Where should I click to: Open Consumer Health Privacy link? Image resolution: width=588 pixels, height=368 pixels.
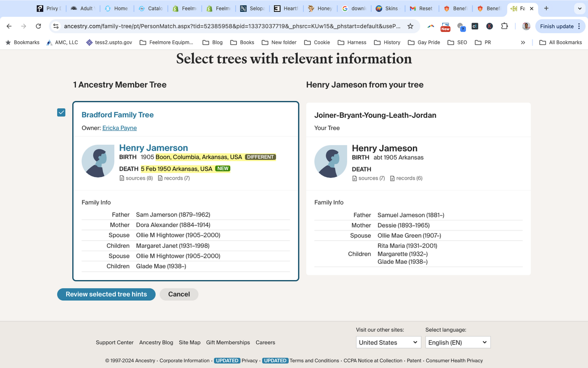point(454,360)
